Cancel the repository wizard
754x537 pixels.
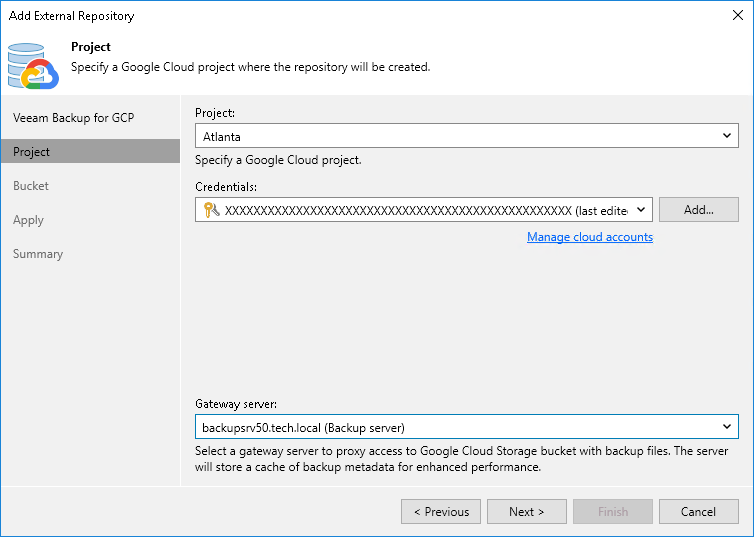point(699,512)
